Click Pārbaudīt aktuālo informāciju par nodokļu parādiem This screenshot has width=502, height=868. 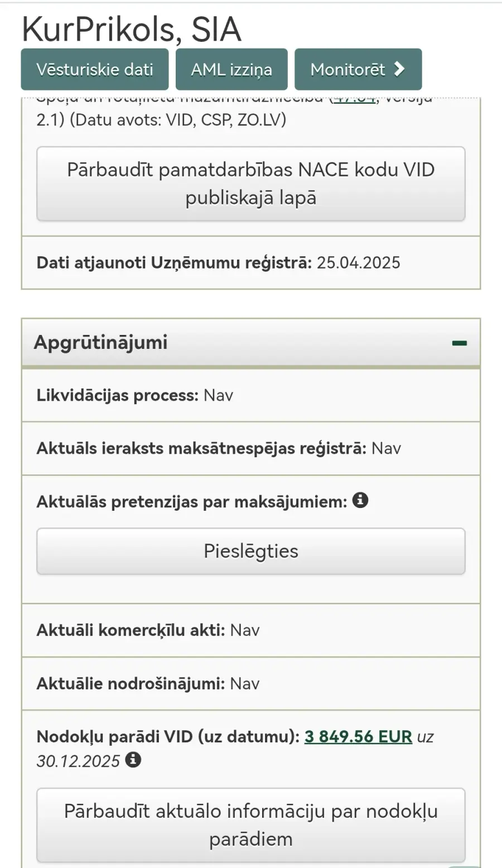251,825
